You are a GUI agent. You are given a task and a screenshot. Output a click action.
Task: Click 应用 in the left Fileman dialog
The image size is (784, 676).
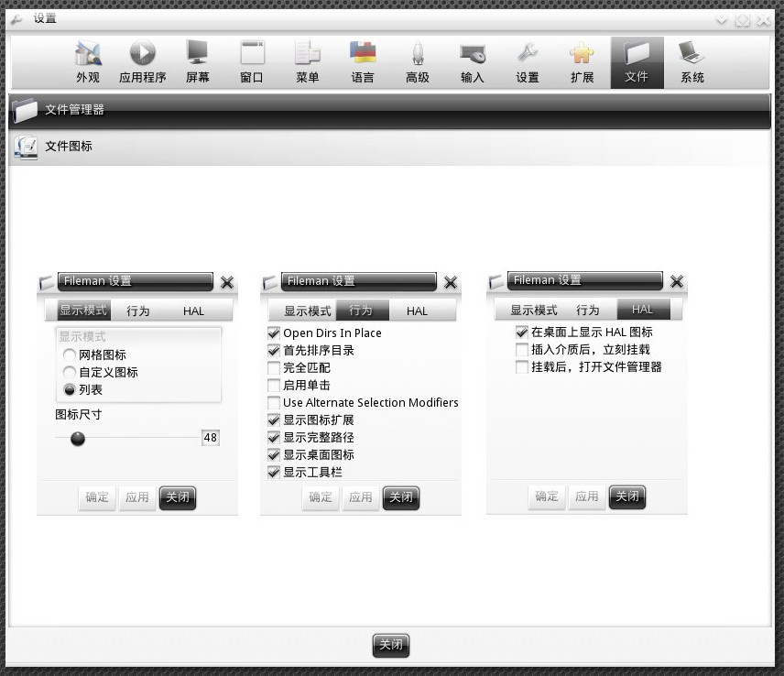tap(137, 497)
